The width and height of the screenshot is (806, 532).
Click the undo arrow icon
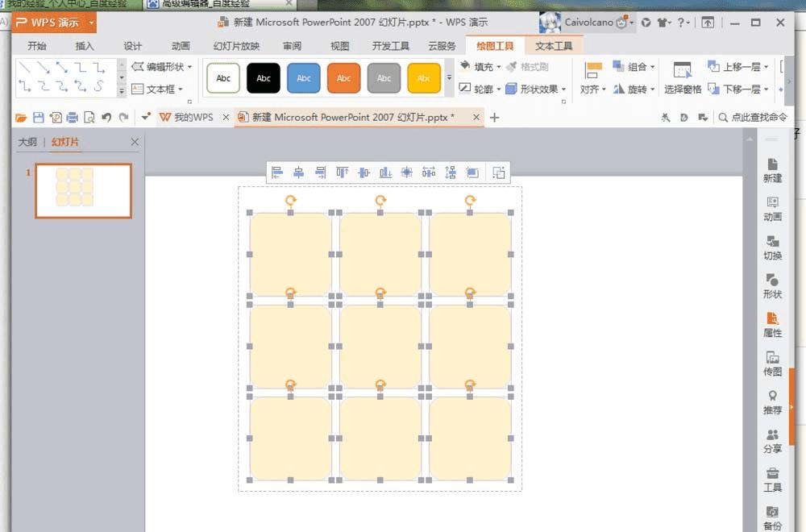106,118
